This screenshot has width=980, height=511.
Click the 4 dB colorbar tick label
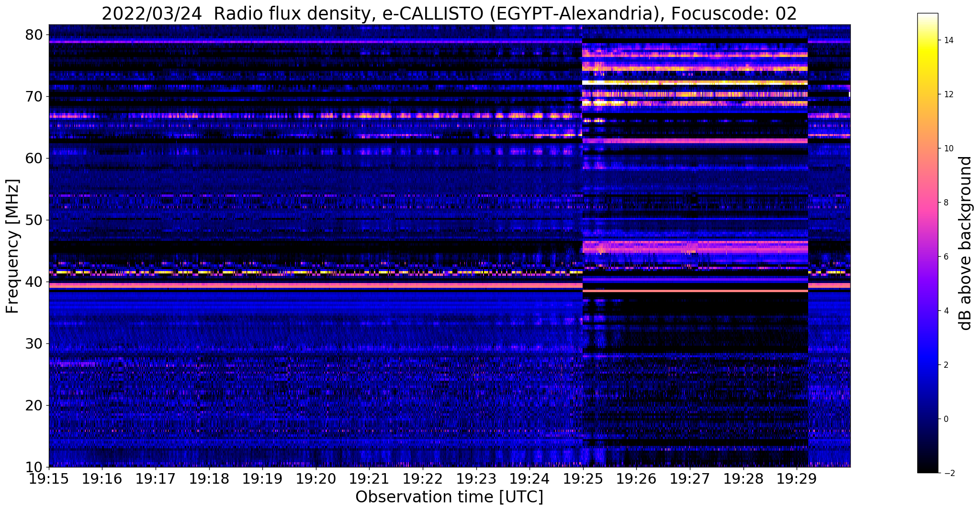click(946, 311)
